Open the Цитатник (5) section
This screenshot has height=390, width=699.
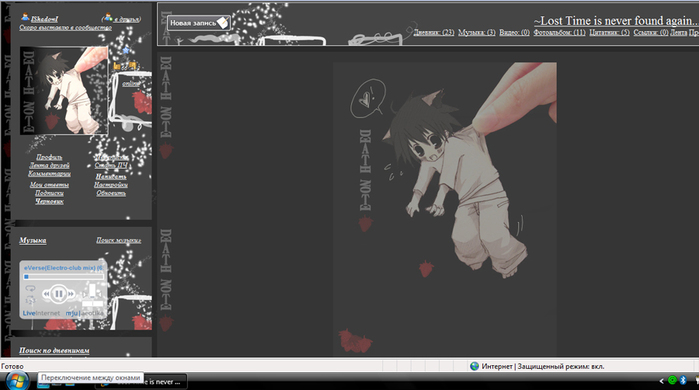609,33
